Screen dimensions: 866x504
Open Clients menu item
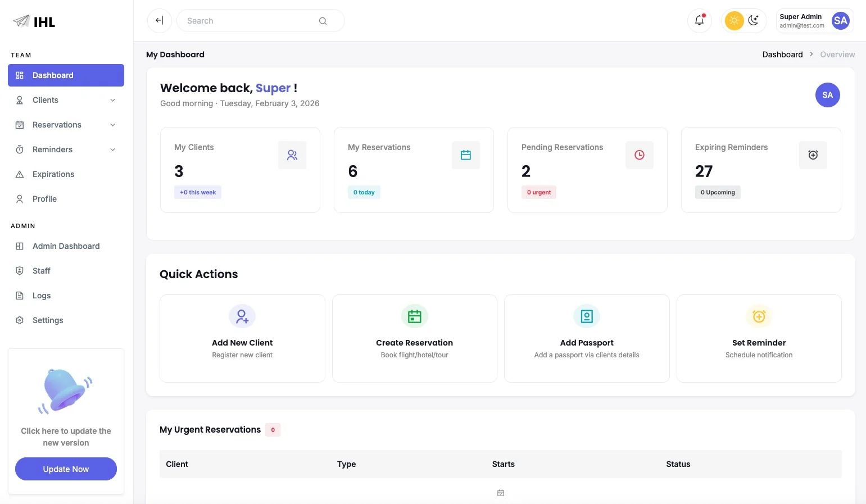click(66, 100)
